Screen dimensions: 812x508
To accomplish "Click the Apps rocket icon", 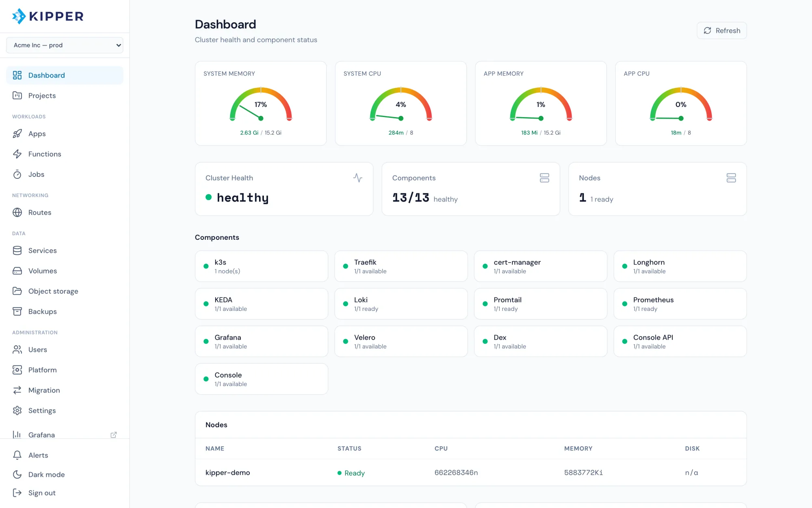I will (17, 134).
